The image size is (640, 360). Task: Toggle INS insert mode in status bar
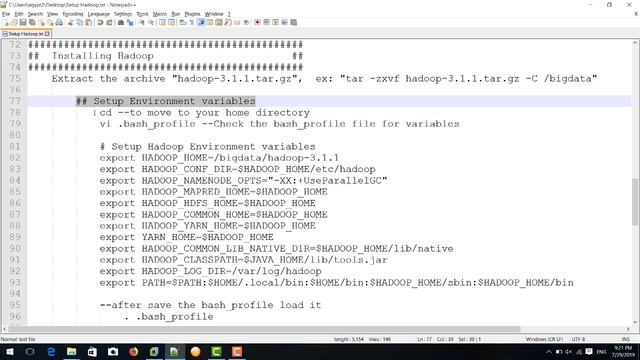[x=625, y=339]
